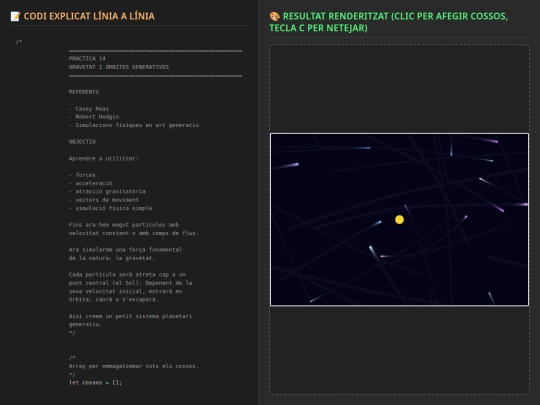
Task: Click the code line 'let cossos = [];'
Action: coord(95,383)
